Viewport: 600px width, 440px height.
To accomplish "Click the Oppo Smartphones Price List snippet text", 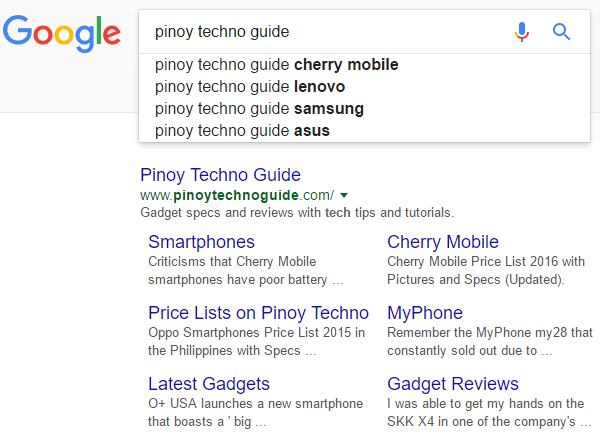I will point(256,342).
